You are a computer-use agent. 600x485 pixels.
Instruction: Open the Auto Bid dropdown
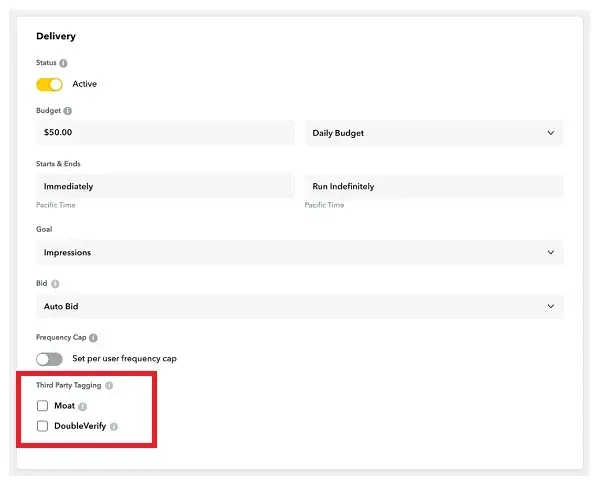pyautogui.click(x=299, y=306)
